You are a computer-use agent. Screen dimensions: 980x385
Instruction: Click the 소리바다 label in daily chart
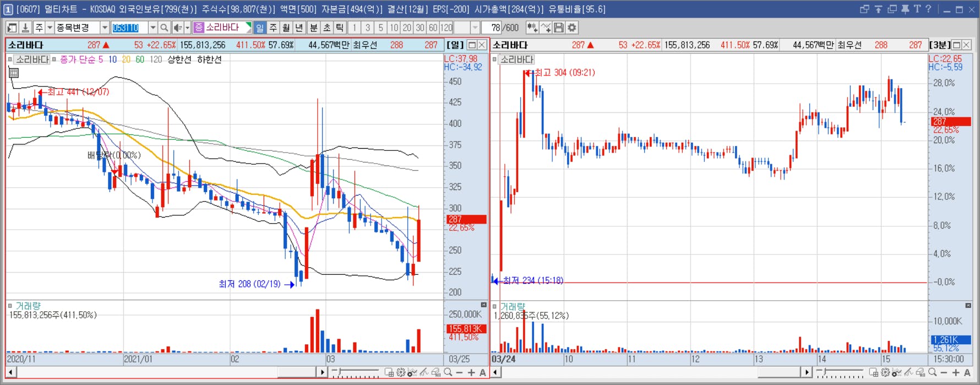pyautogui.click(x=32, y=59)
